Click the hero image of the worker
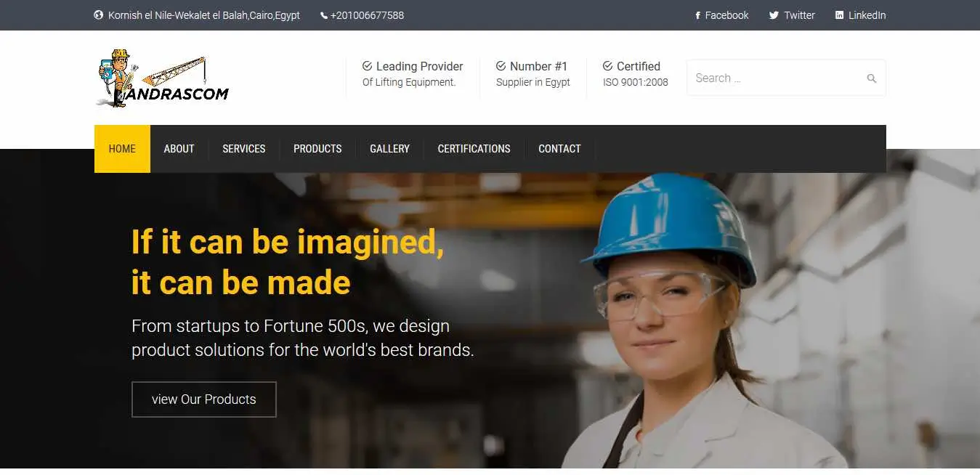The image size is (980, 475). pyautogui.click(x=705, y=320)
